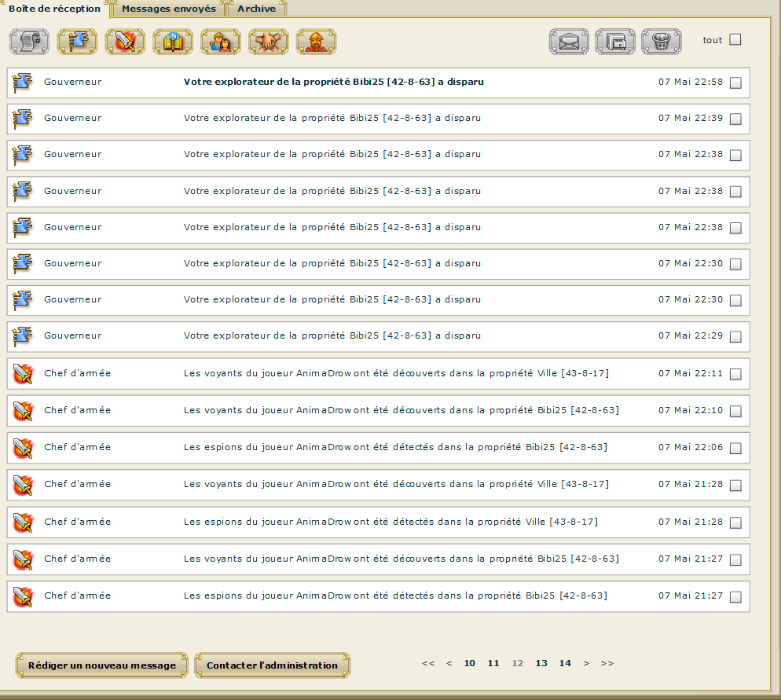Click Rédiger un nouveau message button
781x700 pixels.
pyautogui.click(x=102, y=665)
